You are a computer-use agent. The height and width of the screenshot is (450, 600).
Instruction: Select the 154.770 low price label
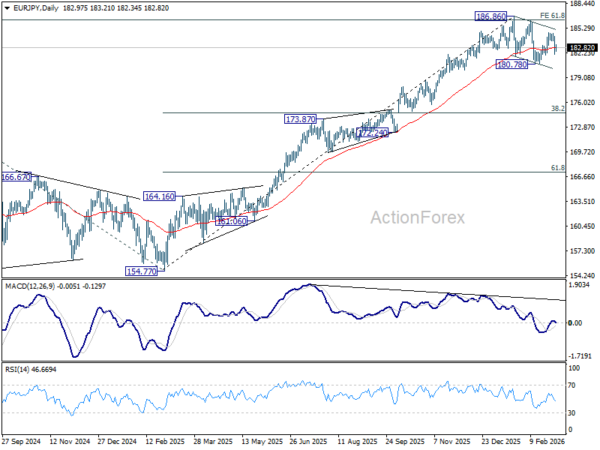(141, 272)
